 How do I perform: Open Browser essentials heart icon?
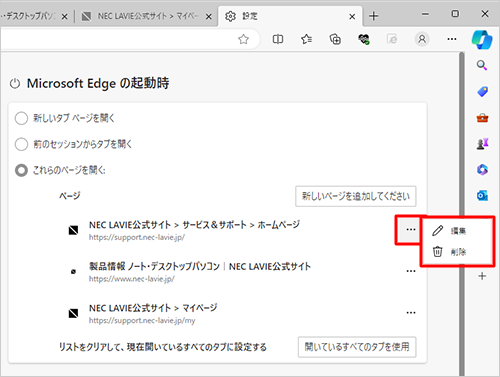click(x=364, y=39)
